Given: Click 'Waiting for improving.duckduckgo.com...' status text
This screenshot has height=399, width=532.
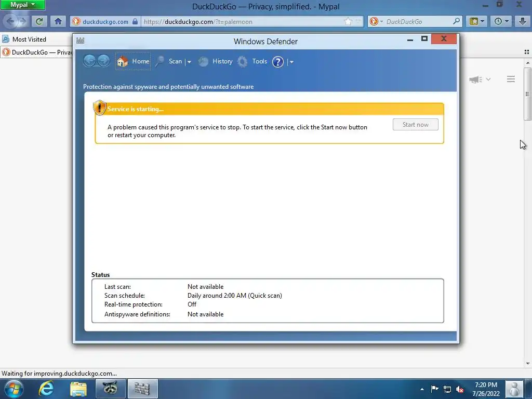Looking at the screenshot, I should click(59, 374).
